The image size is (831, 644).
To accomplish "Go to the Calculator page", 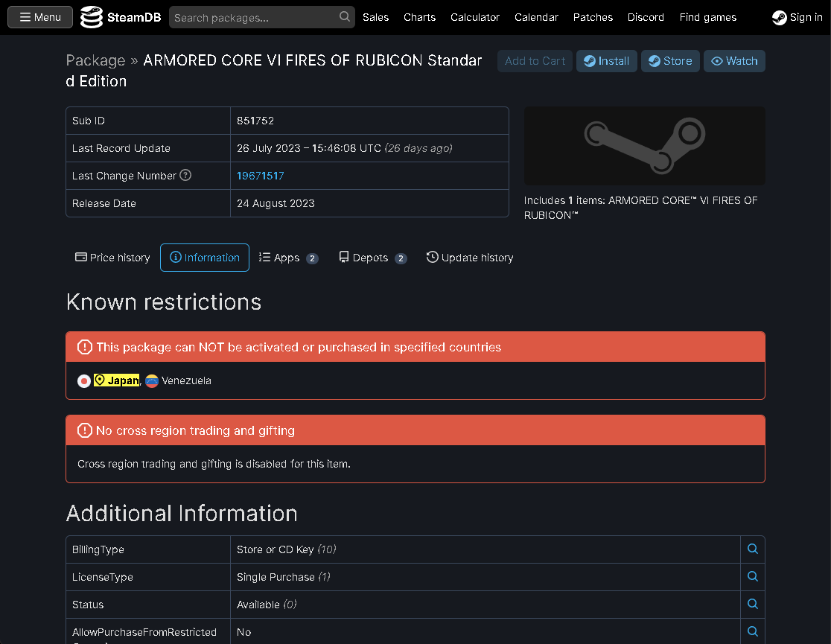I will (475, 17).
